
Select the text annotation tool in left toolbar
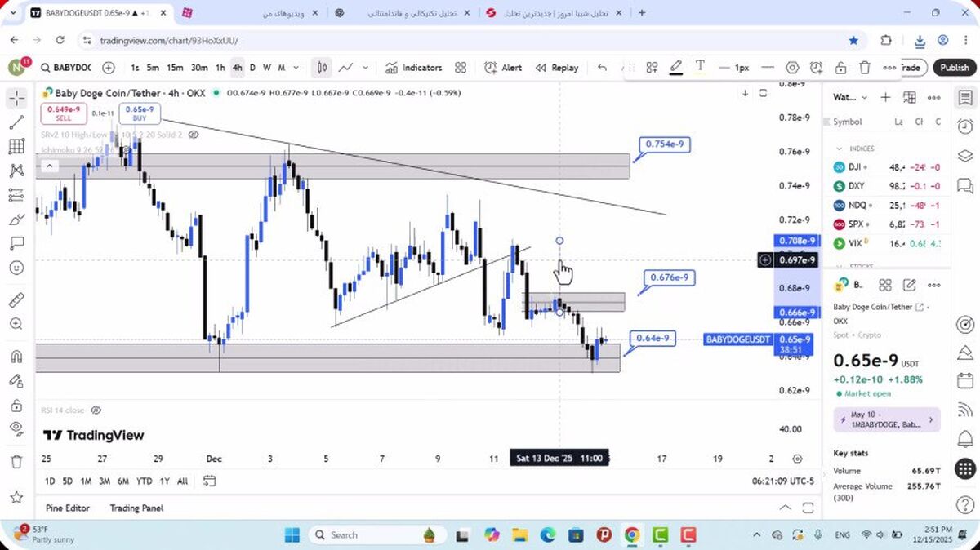click(x=16, y=243)
